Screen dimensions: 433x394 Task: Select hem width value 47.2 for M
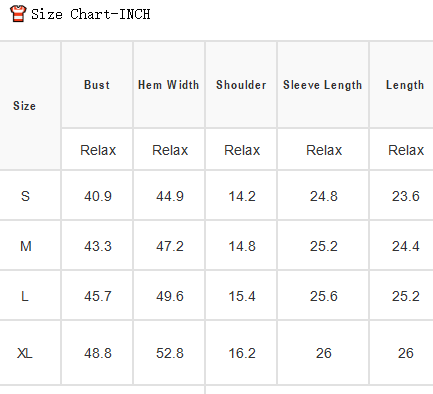tap(170, 246)
